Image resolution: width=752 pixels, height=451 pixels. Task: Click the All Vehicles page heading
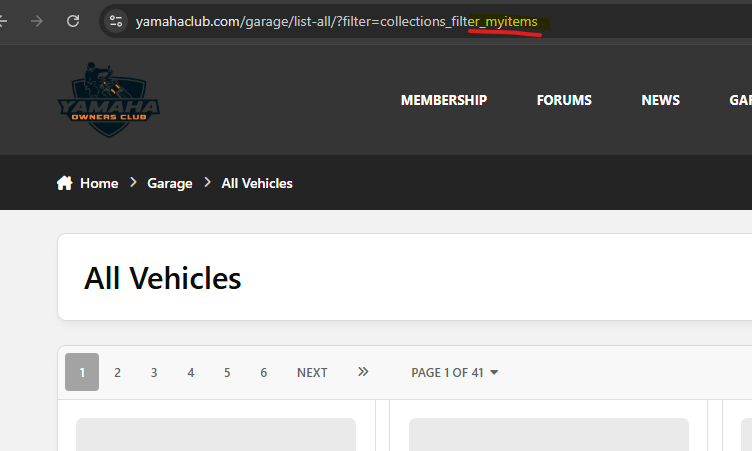pyautogui.click(x=163, y=278)
